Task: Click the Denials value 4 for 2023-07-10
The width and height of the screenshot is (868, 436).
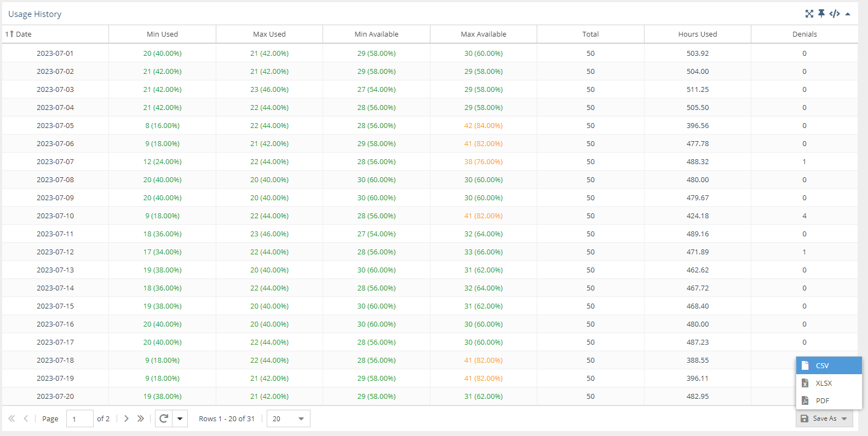Action: click(x=804, y=216)
